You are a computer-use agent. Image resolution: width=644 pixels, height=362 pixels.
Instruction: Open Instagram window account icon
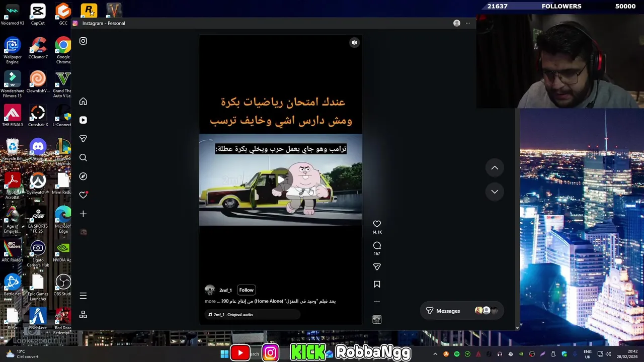(x=457, y=23)
